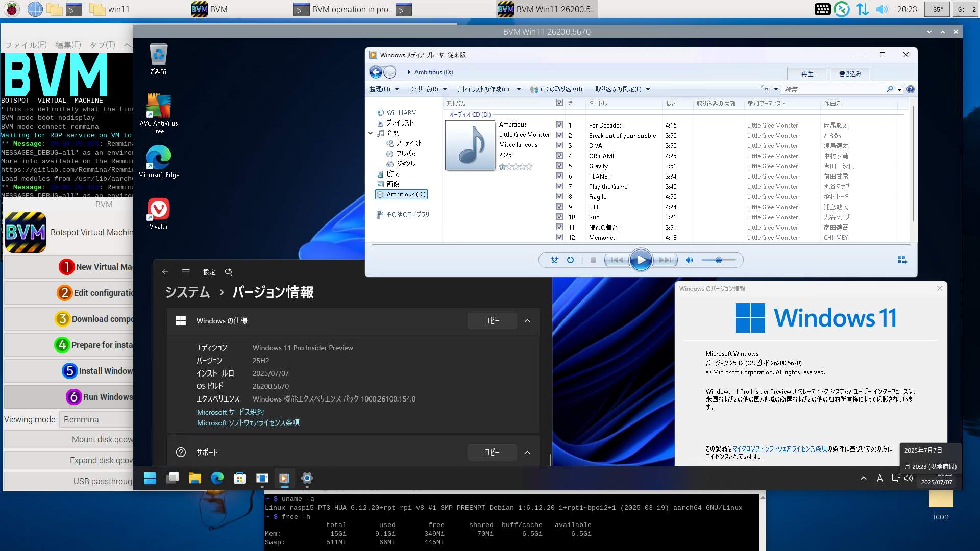Viewport: 980px width, 551px height.
Task: Collapse the サポート section chevron
Action: [527, 453]
